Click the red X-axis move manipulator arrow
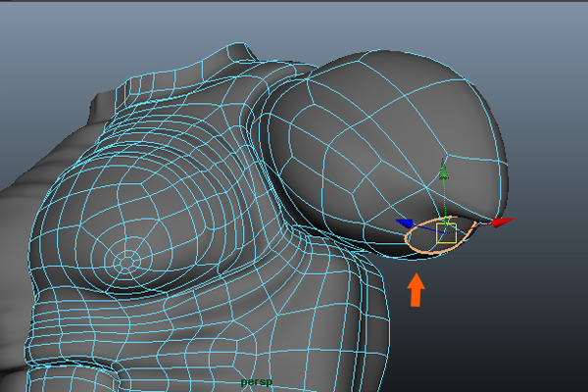 click(503, 222)
